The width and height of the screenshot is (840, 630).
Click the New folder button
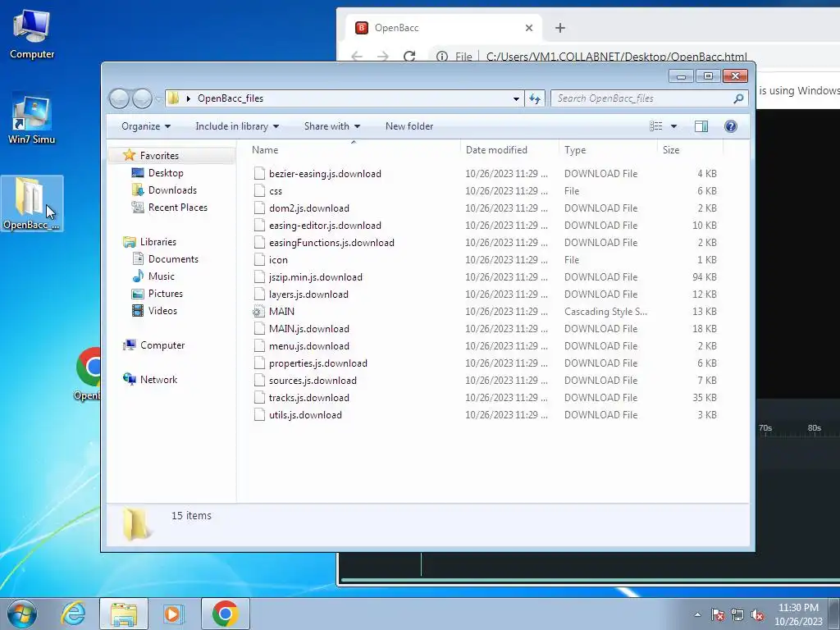point(409,126)
